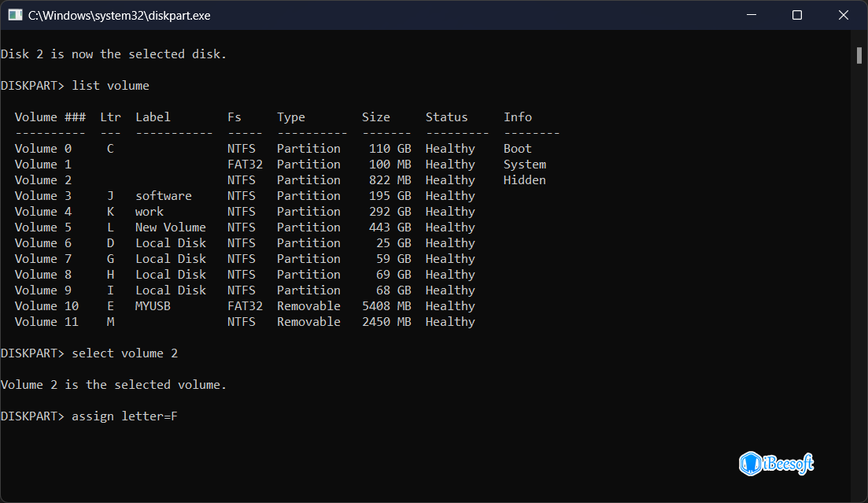The width and height of the screenshot is (868, 503).
Task: Click the 'software' label in Volume 3 row
Action: point(163,196)
